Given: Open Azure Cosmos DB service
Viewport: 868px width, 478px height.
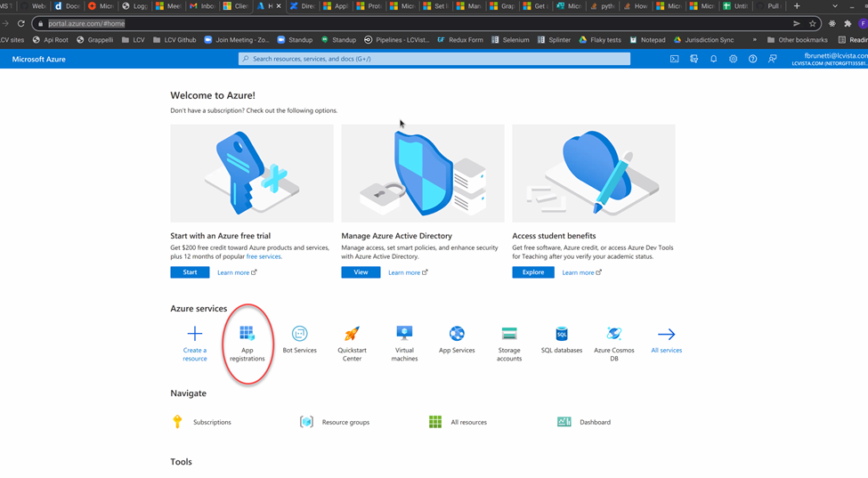Looking at the screenshot, I should click(x=613, y=334).
